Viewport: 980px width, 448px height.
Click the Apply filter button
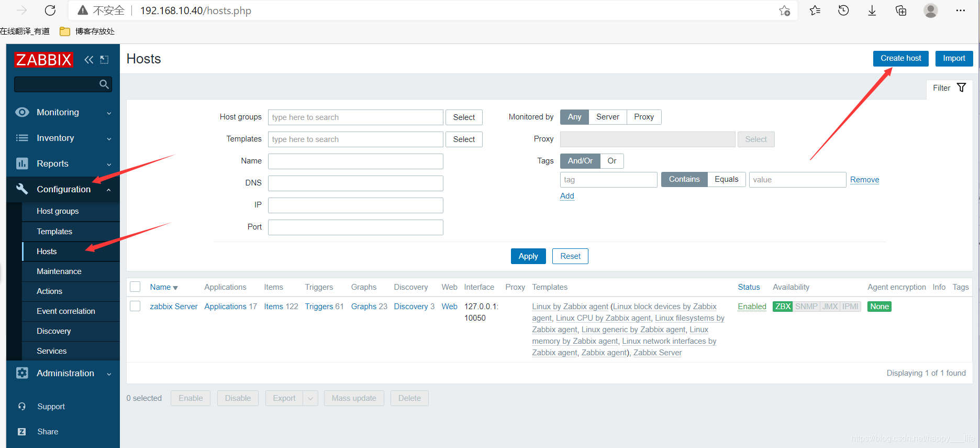pyautogui.click(x=528, y=256)
